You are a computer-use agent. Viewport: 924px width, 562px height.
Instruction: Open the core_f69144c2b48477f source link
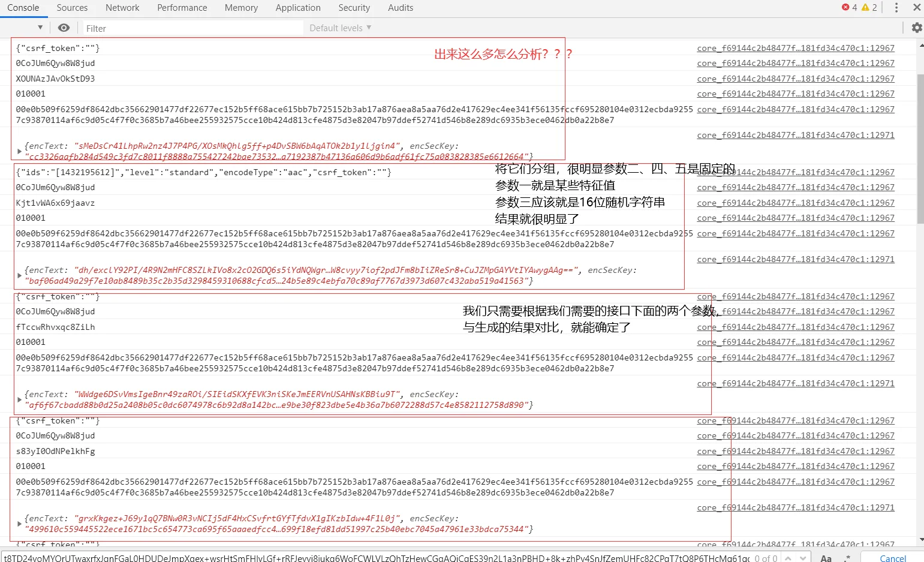795,48
